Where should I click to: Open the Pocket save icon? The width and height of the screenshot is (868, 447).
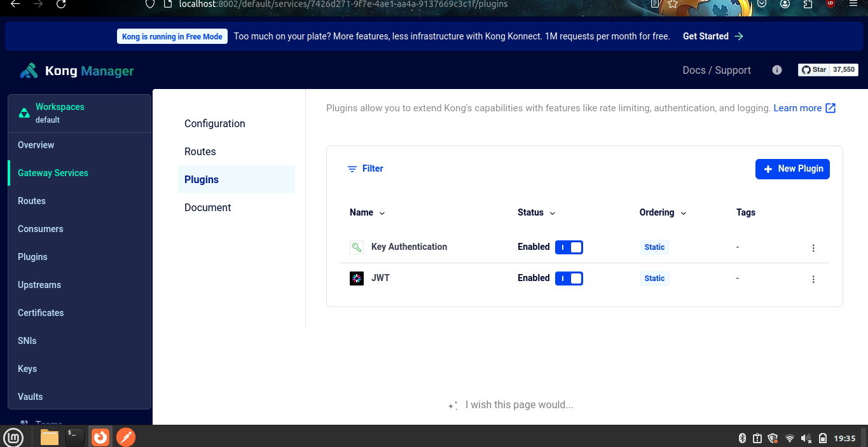point(762,4)
